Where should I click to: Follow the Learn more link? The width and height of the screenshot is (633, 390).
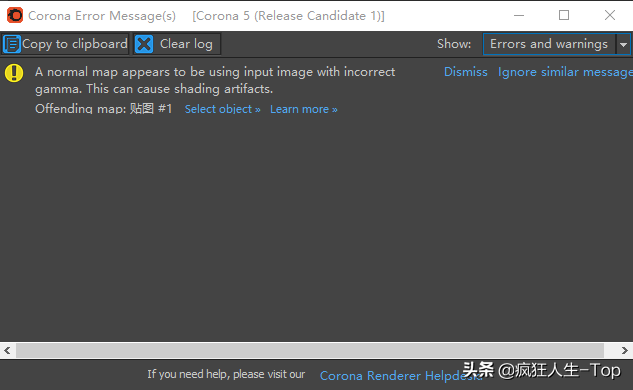point(304,109)
